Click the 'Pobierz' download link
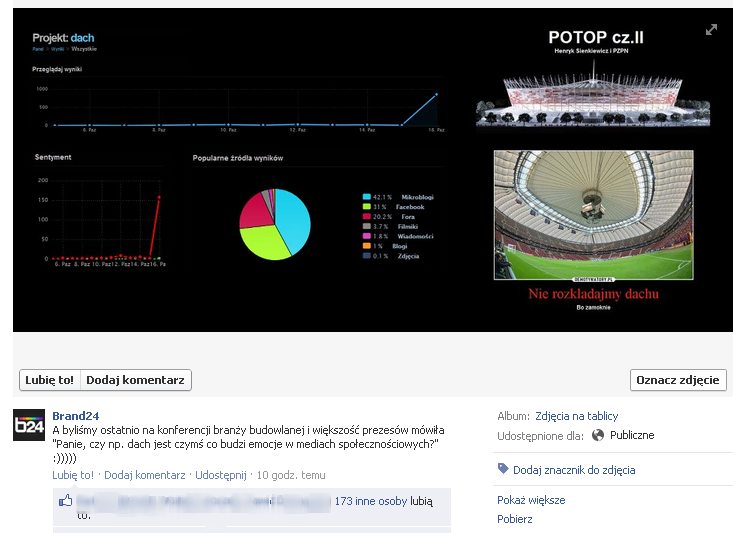The width and height of the screenshot is (736, 533). (515, 519)
